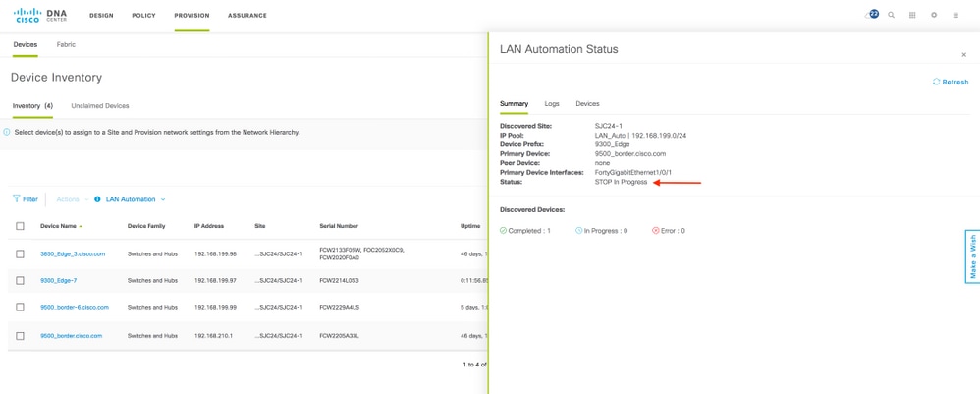Sort by the Device Name column

61,226
